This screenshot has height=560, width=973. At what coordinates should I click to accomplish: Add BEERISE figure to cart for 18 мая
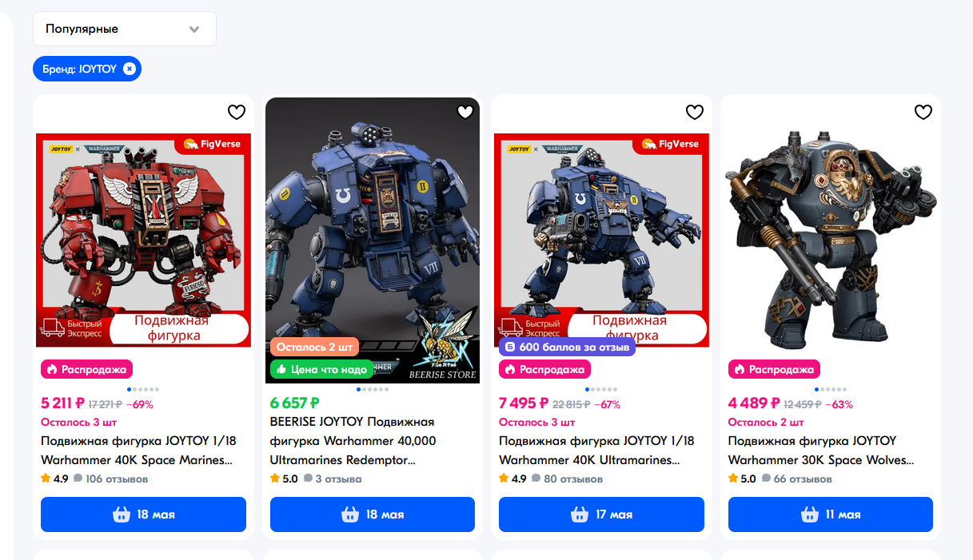click(x=373, y=514)
